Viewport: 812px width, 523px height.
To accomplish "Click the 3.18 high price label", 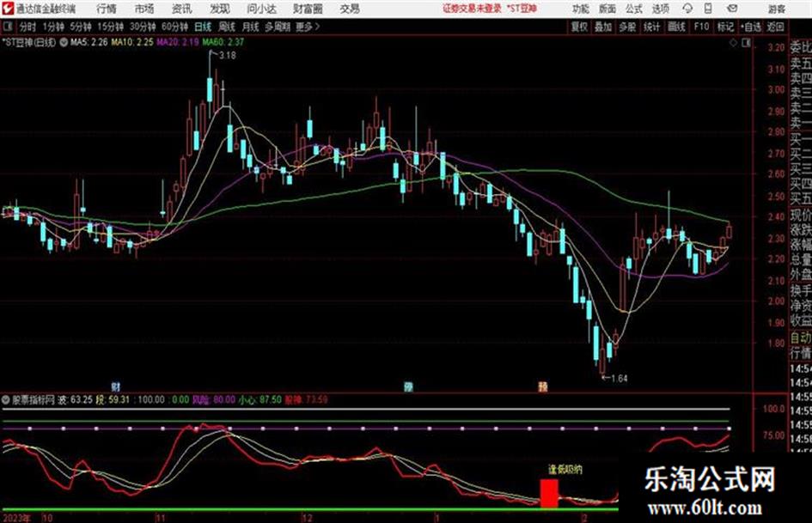I will pos(228,56).
